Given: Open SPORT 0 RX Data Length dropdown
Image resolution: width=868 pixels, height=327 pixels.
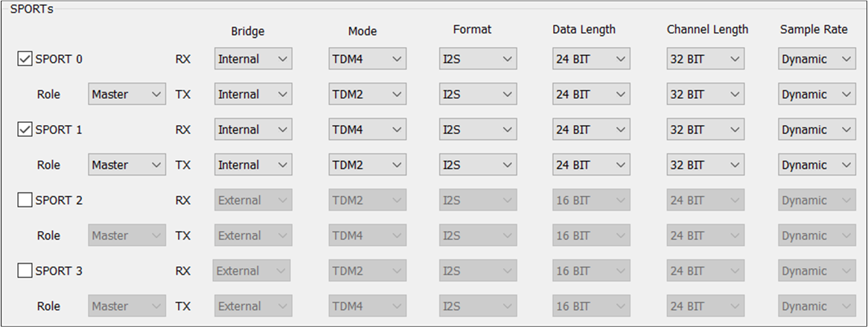Looking at the screenshot, I should point(591,59).
